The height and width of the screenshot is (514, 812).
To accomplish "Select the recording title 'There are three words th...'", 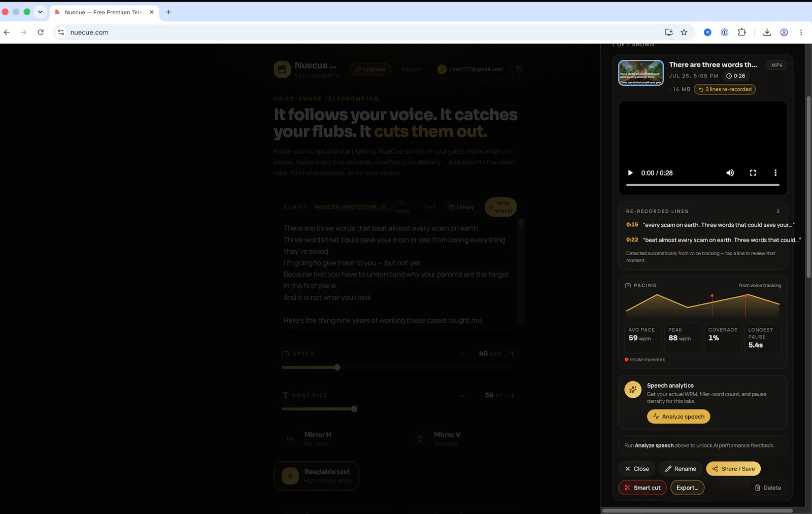I will click(713, 64).
